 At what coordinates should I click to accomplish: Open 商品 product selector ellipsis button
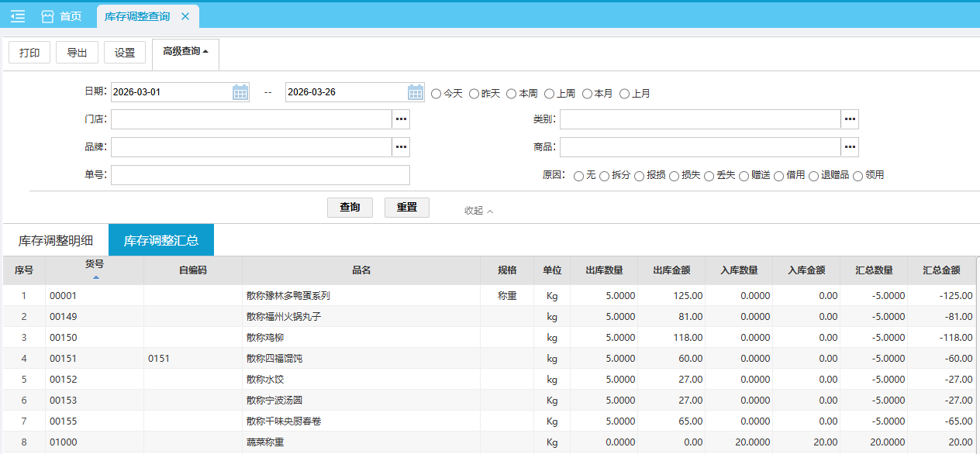point(850,147)
